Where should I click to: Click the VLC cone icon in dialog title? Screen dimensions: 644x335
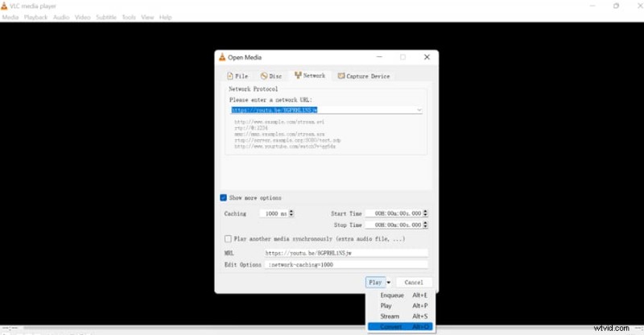(x=222, y=57)
